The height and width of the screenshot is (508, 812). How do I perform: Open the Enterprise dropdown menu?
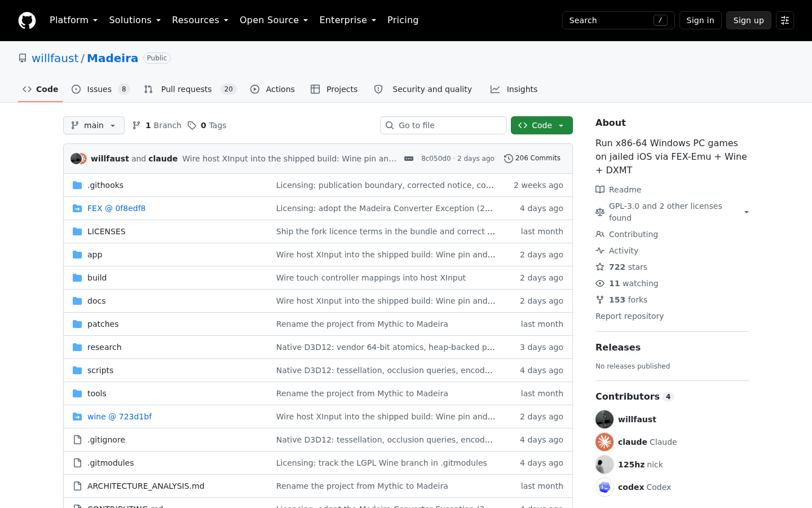point(347,20)
